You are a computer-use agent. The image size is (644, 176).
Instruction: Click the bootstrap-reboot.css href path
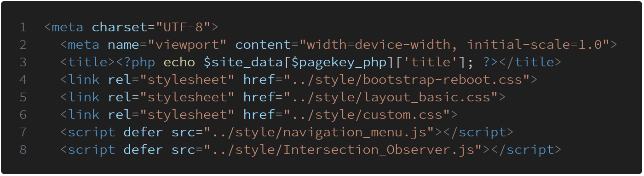tap(407, 80)
